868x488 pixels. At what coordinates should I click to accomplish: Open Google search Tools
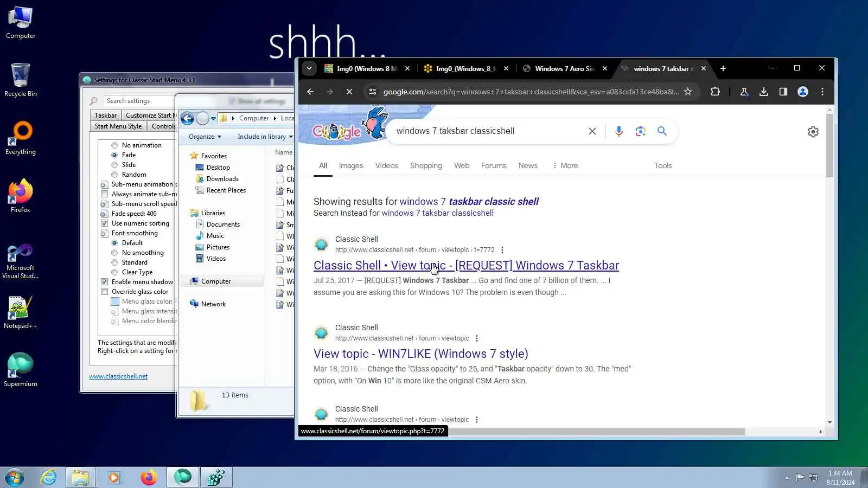(663, 166)
